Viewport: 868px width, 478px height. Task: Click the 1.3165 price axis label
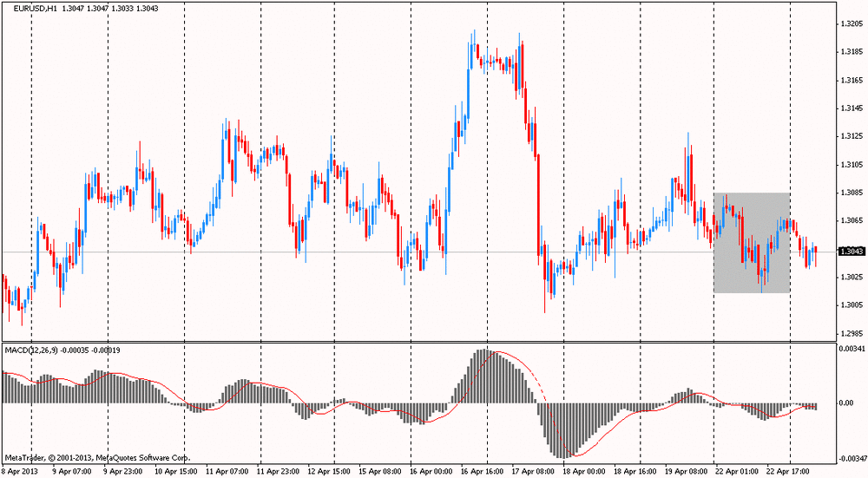coord(851,81)
